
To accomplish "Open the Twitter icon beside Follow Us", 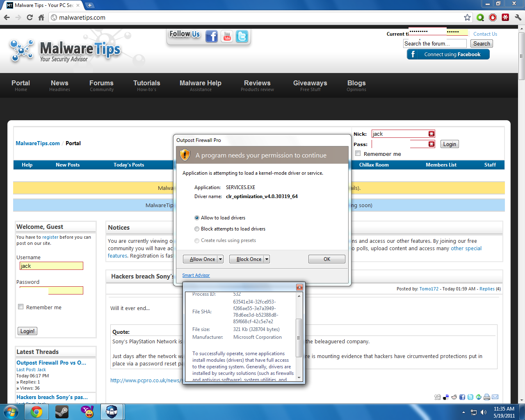I will coord(242,37).
